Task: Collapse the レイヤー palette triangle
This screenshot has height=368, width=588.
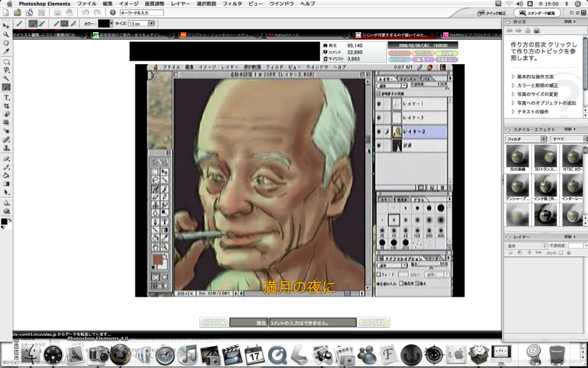Action: [508, 237]
